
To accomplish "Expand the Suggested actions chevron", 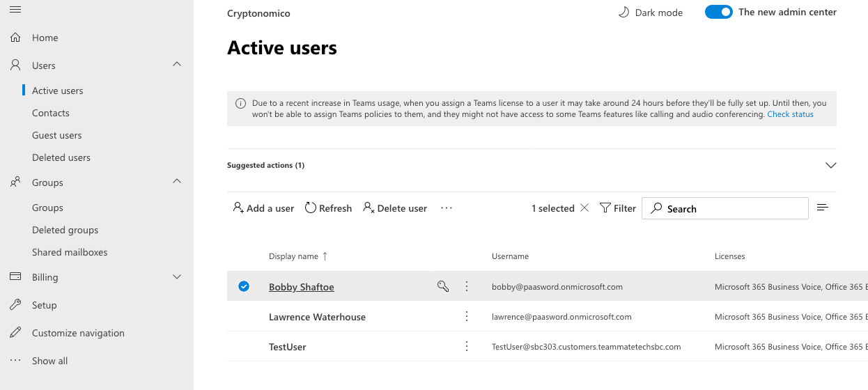I will [x=830, y=165].
